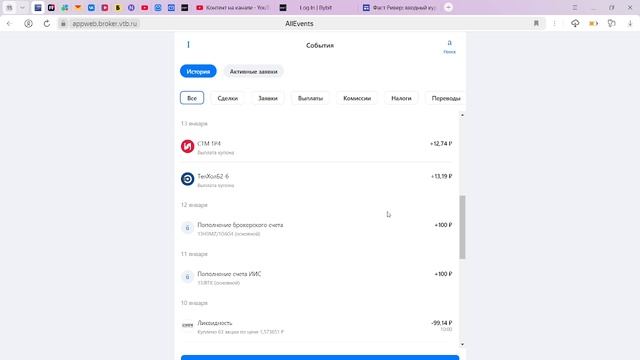Click the AllEvents page title in the address bar
Image resolution: width=640 pixels, height=360 pixels.
click(299, 24)
